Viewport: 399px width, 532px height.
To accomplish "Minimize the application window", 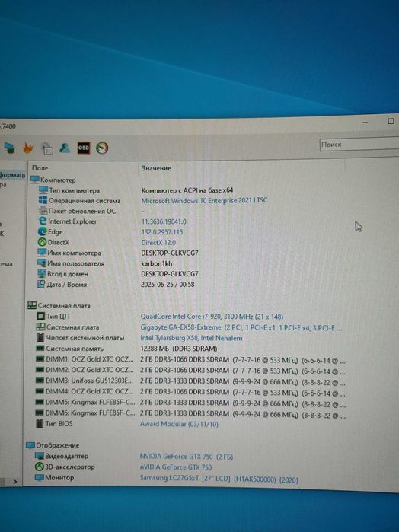I will click(x=365, y=122).
